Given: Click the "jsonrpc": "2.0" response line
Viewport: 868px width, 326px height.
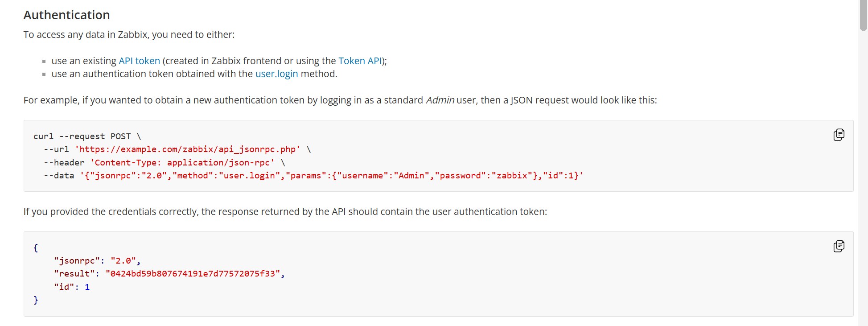Looking at the screenshot, I should (x=97, y=261).
